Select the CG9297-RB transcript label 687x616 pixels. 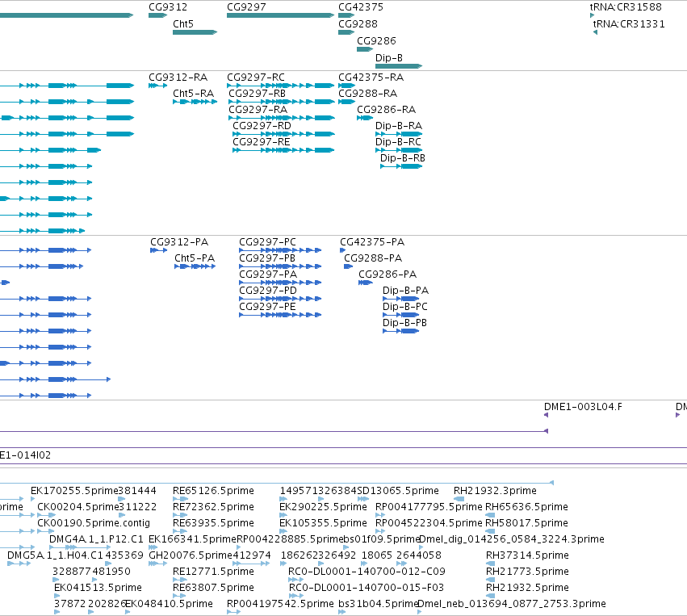pos(258,94)
